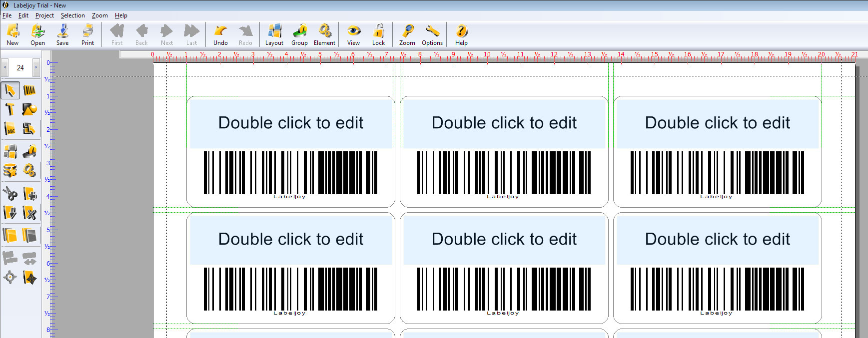Select text in top-right label
The height and width of the screenshot is (338, 868).
(718, 123)
